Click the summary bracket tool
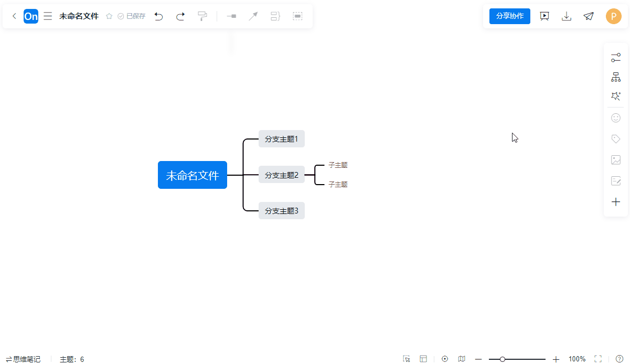630x364 pixels. [275, 16]
